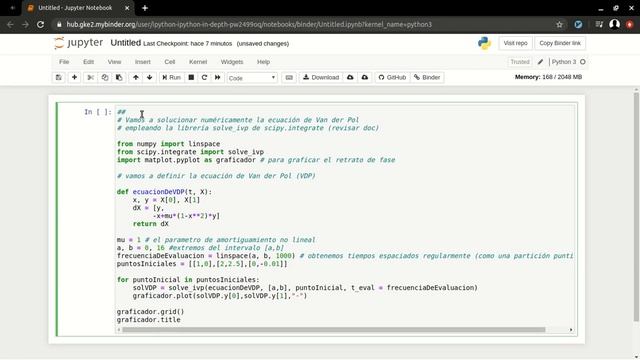
Task: Click the pencil edit mode icon
Action: [540, 62]
